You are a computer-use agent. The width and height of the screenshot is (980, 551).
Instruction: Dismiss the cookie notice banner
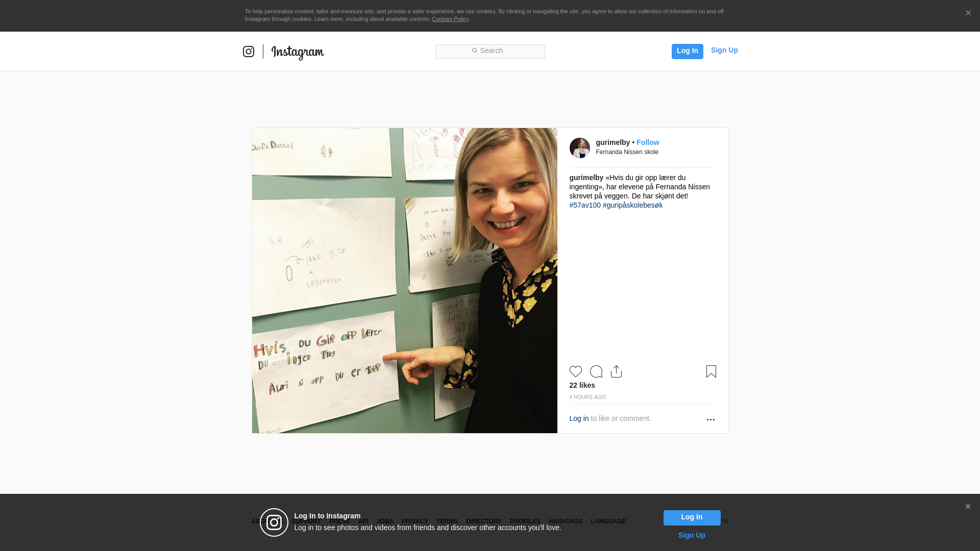pos(968,13)
